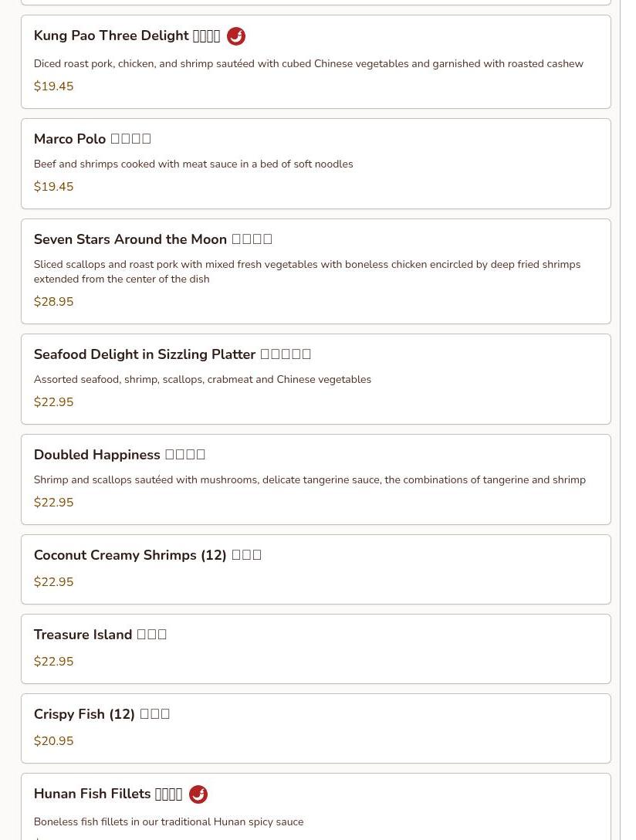Image resolution: width=636 pixels, height=840 pixels.
Task: Click the $28.95 price of Seven Stars
Action: click(53, 302)
